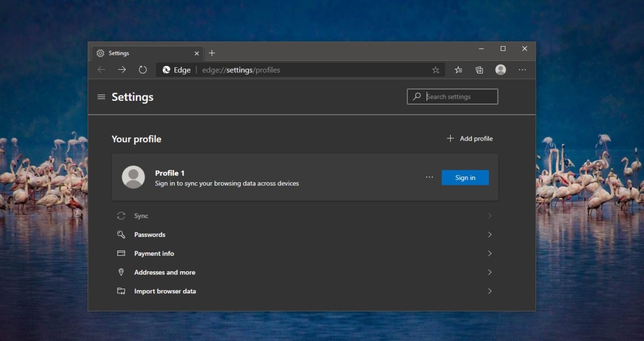This screenshot has height=341, width=644.
Task: Click the Addresses location pin icon
Action: (121, 272)
